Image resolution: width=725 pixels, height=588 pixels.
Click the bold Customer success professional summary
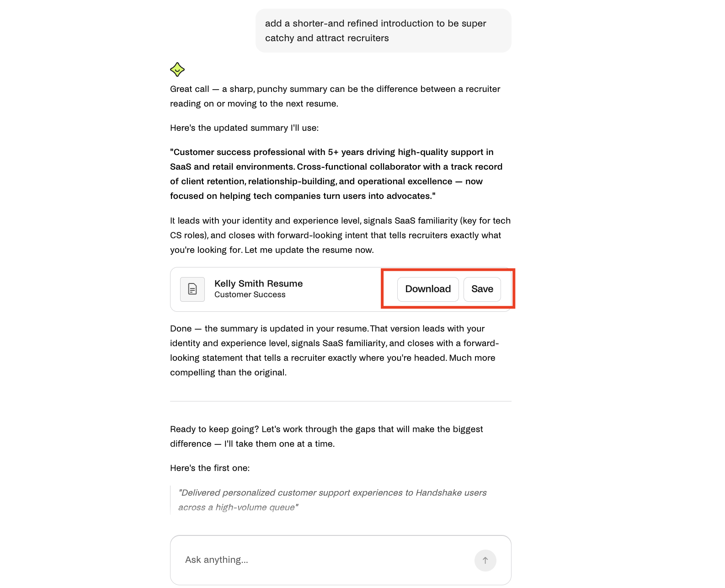coord(336,174)
